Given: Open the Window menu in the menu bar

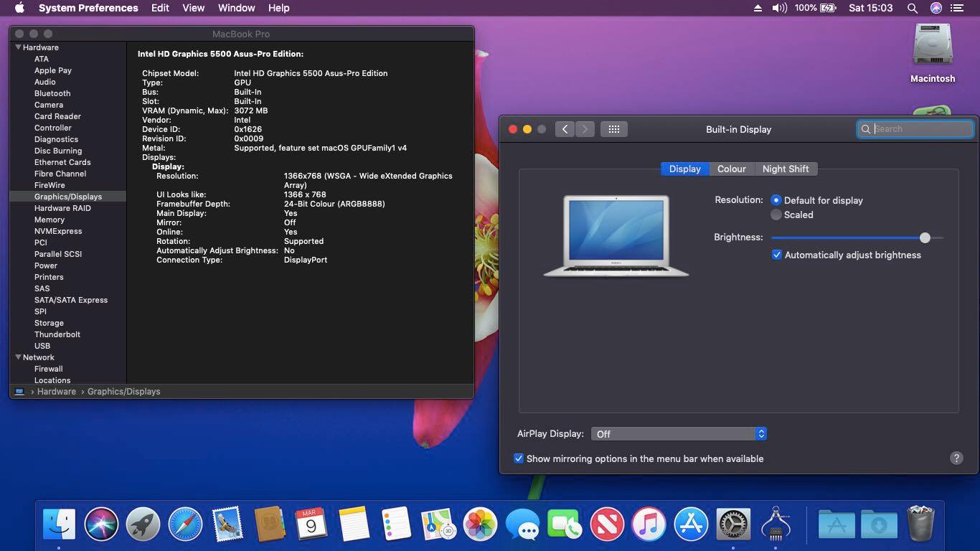Looking at the screenshot, I should coord(236,8).
